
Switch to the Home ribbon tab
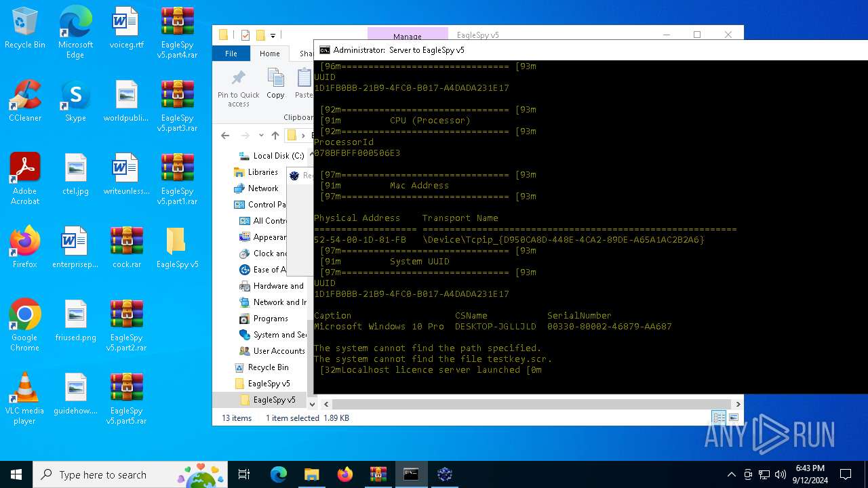pos(269,54)
